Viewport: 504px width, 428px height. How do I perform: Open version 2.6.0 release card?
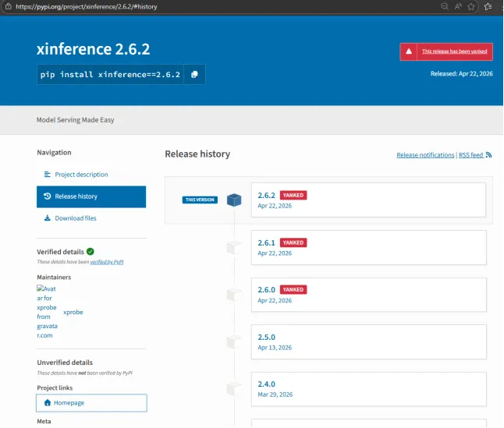coord(369,295)
